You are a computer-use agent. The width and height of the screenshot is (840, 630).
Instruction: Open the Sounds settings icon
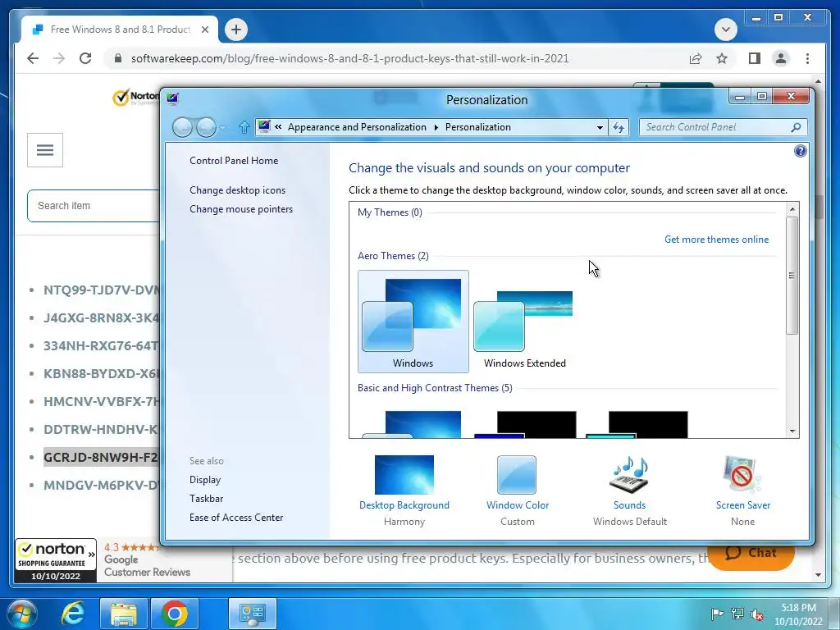coord(629,475)
